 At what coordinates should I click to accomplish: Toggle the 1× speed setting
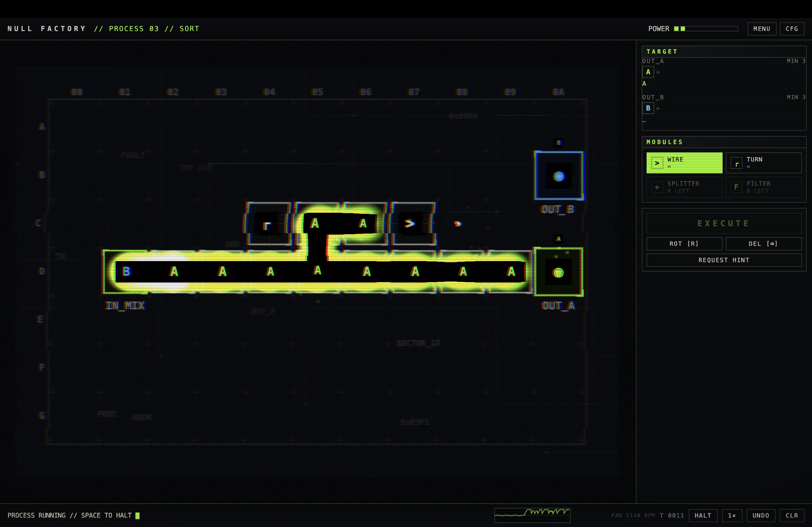(x=732, y=515)
